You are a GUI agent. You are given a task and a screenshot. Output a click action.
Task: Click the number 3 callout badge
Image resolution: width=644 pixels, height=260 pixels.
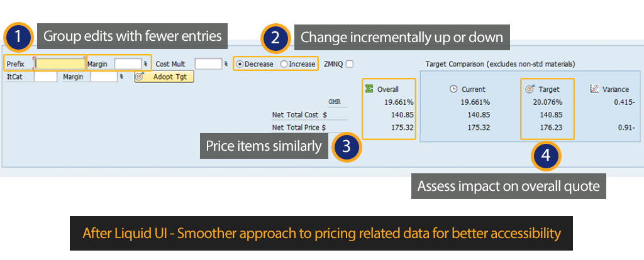347,148
